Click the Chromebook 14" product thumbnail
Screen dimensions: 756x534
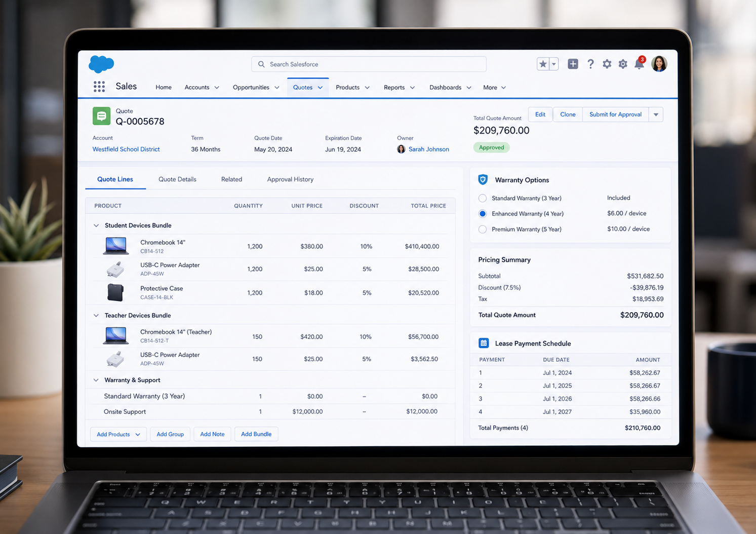(x=116, y=246)
